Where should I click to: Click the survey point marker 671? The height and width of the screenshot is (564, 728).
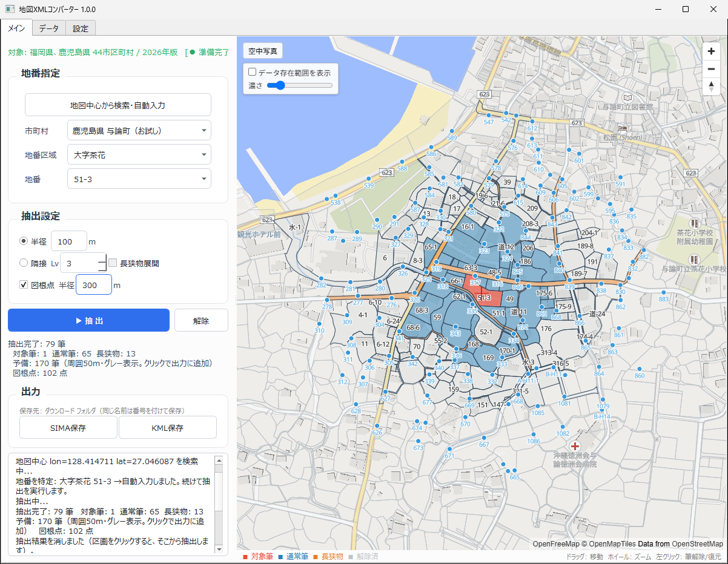[x=449, y=449]
